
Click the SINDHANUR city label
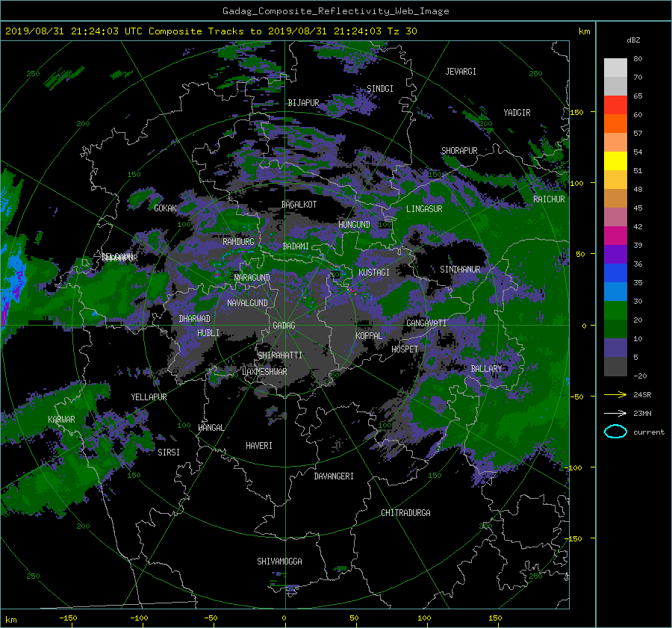pyautogui.click(x=460, y=270)
